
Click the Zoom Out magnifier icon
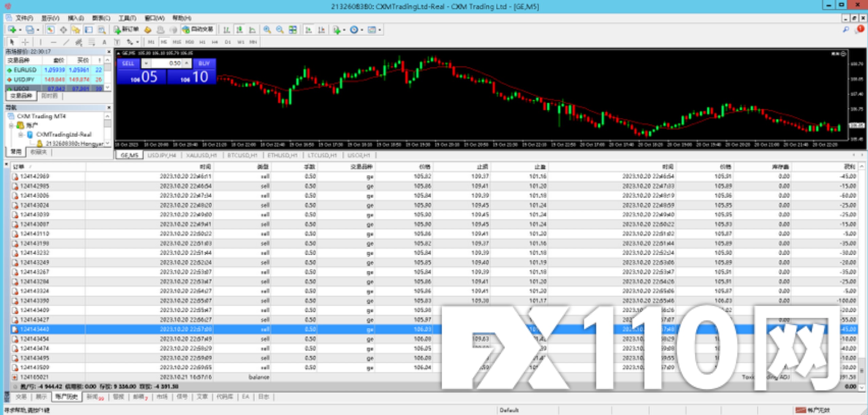coord(280,30)
